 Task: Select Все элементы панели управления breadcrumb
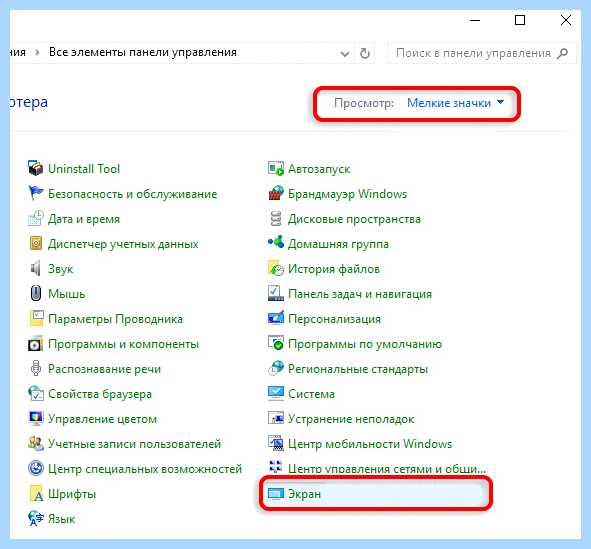(143, 52)
